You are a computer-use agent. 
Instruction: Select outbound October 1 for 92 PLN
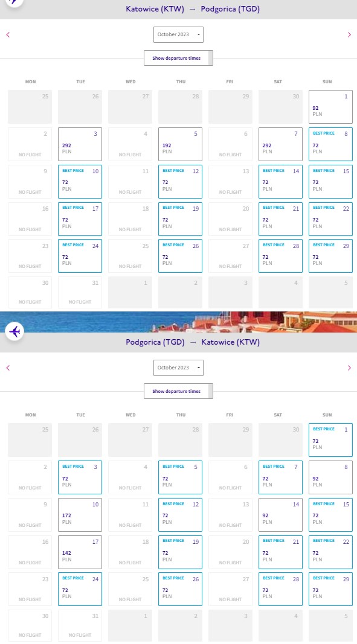[330, 107]
